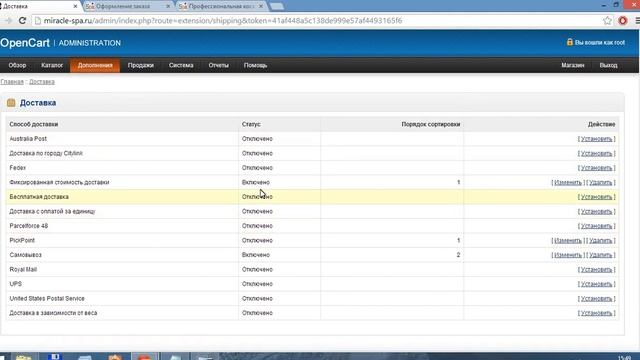Open the Помощь menu

pos(256,65)
